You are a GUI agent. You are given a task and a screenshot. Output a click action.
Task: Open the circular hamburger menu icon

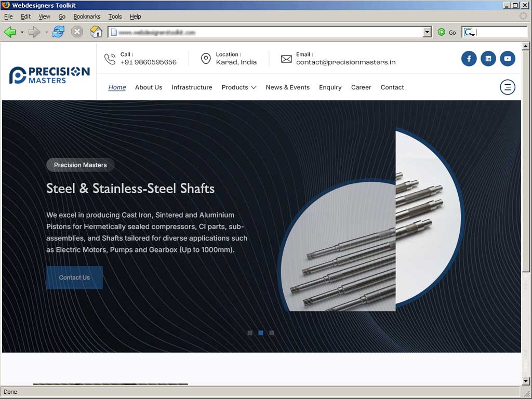pyautogui.click(x=508, y=87)
